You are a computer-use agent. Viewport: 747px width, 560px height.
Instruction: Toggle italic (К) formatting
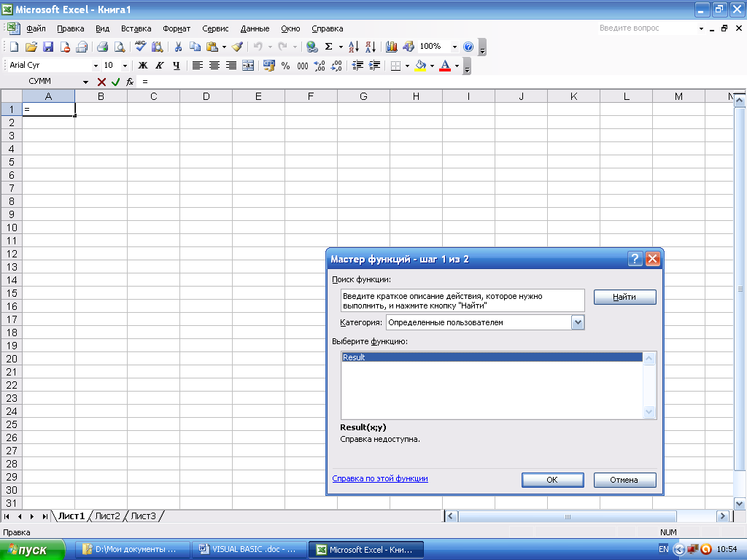pos(160,66)
